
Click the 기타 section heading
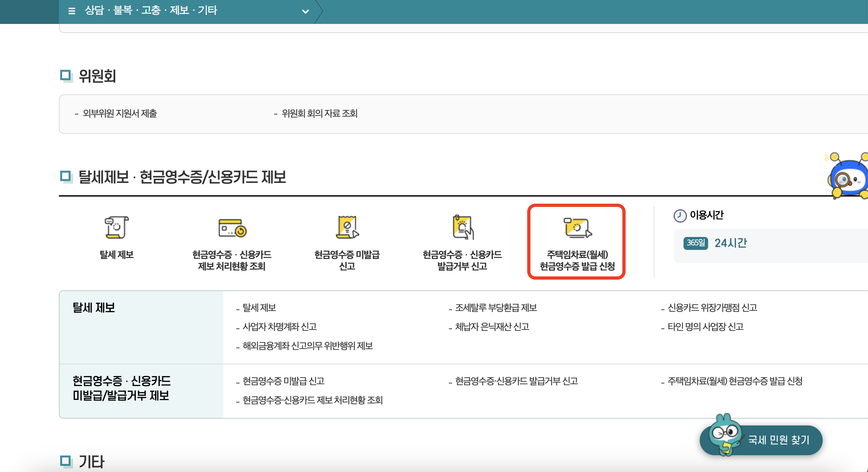pyautogui.click(x=91, y=462)
